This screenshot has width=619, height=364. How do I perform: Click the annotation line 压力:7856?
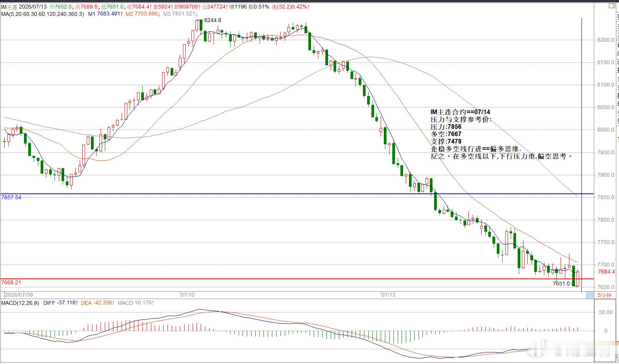(x=446, y=127)
